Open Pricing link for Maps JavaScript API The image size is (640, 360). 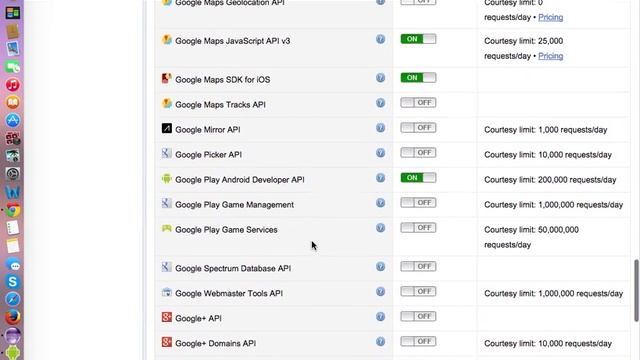pyautogui.click(x=551, y=56)
